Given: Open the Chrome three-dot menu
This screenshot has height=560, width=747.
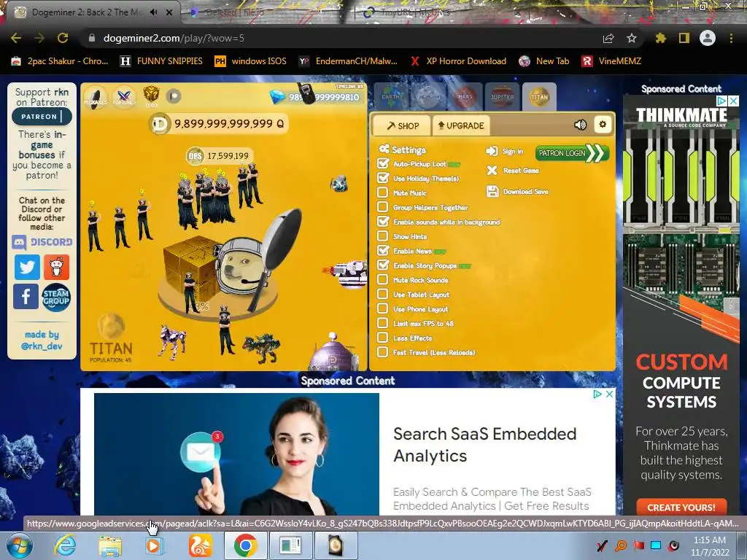Looking at the screenshot, I should (731, 38).
